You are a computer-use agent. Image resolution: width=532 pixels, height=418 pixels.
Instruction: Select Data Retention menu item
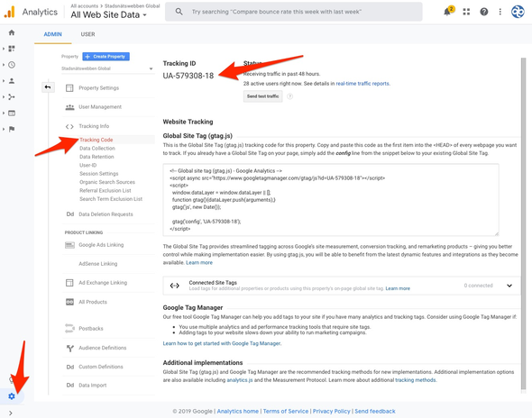(x=96, y=157)
